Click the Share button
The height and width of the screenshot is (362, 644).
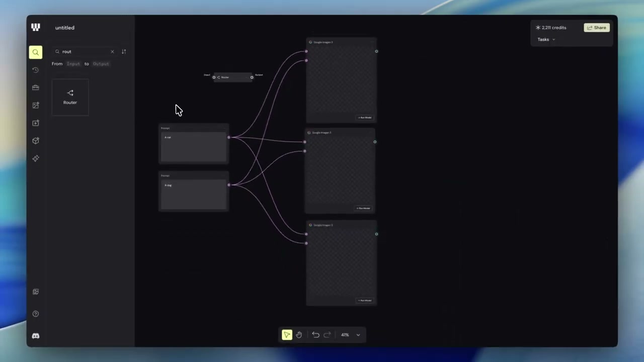[597, 28]
